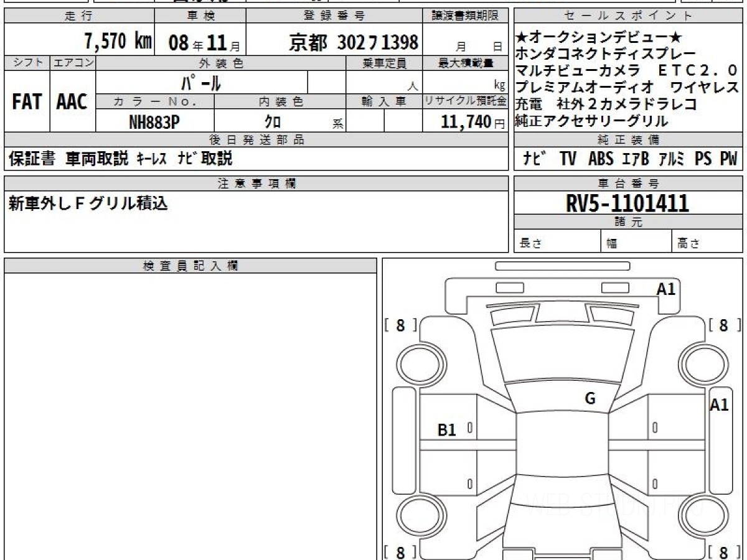
Task: Click the 検査員記入欄 header
Action: point(190,266)
